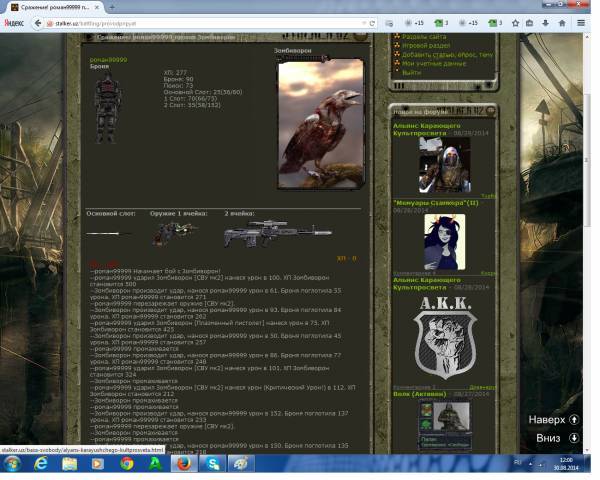
Task: Open the downloads arrow icon
Action: tap(546, 23)
